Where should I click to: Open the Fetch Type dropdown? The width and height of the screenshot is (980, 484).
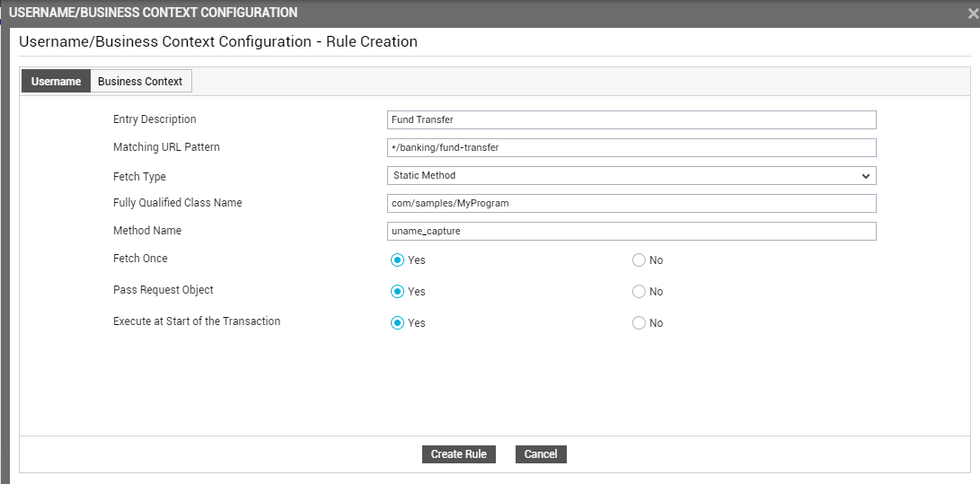click(x=631, y=175)
